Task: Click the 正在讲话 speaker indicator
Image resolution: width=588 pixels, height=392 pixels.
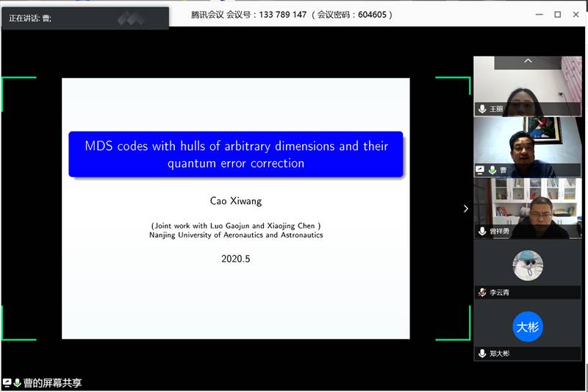Action: click(x=29, y=18)
